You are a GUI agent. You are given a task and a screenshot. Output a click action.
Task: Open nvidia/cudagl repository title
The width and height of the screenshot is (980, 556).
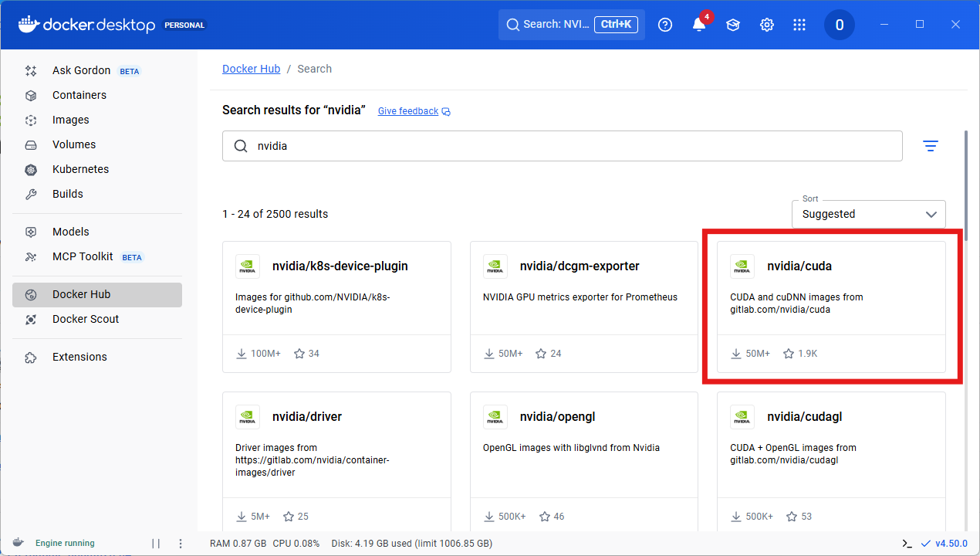tap(805, 416)
